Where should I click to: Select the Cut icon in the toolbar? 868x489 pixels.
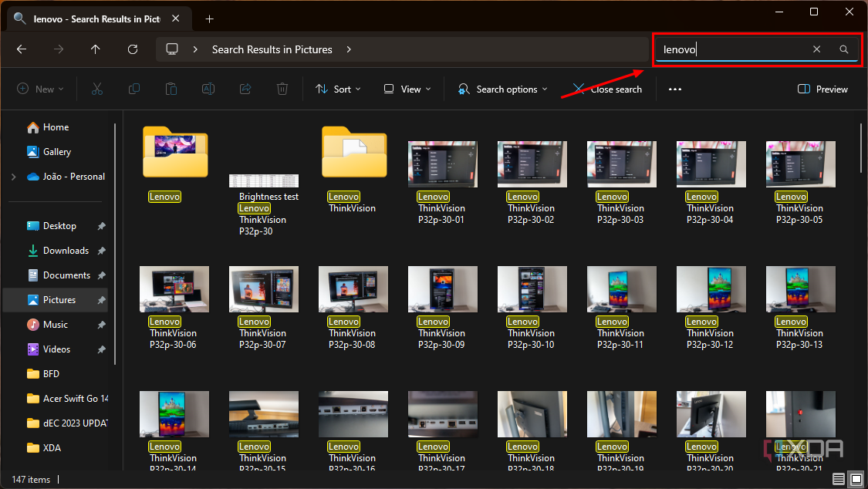pyautogui.click(x=96, y=89)
